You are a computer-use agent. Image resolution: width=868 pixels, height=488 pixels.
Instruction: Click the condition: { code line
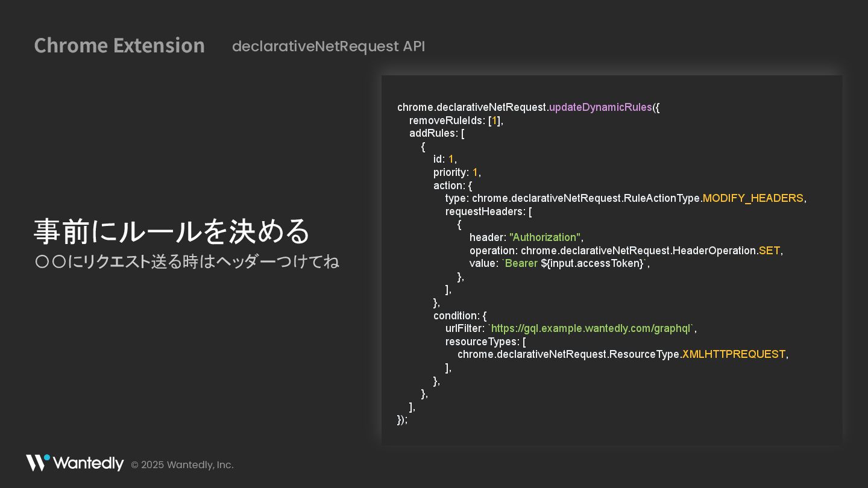pyautogui.click(x=459, y=316)
